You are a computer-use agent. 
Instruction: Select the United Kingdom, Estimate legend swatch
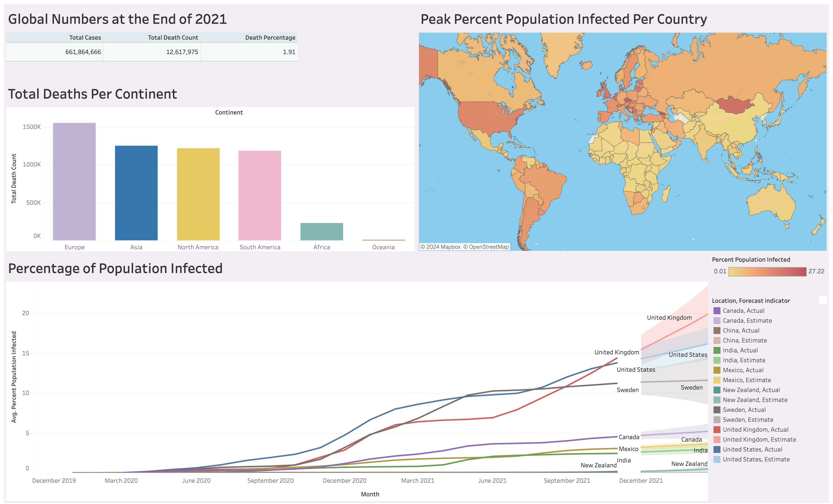coord(717,440)
